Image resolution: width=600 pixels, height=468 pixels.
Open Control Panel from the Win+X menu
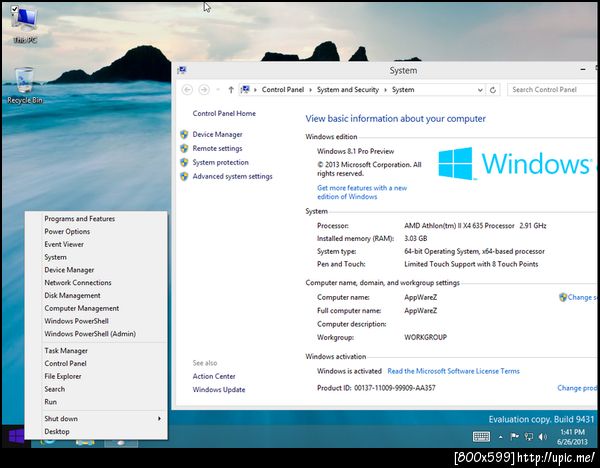96,364
